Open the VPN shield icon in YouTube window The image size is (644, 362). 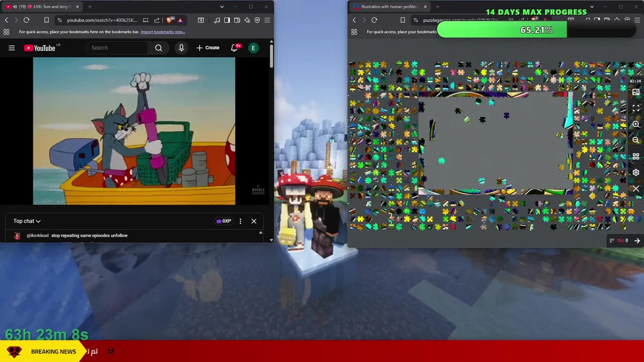coord(257,20)
